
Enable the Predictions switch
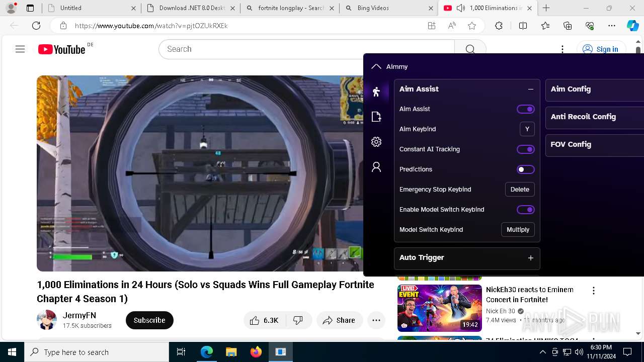[x=526, y=169]
